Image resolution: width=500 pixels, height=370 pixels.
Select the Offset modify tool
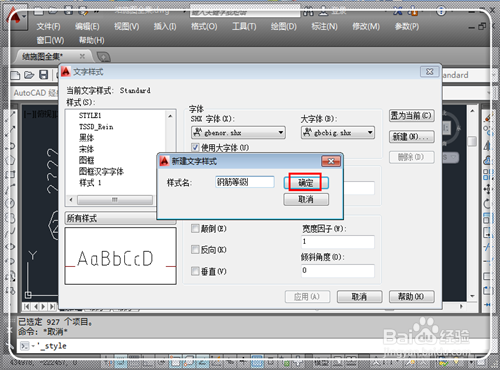coord(488,160)
